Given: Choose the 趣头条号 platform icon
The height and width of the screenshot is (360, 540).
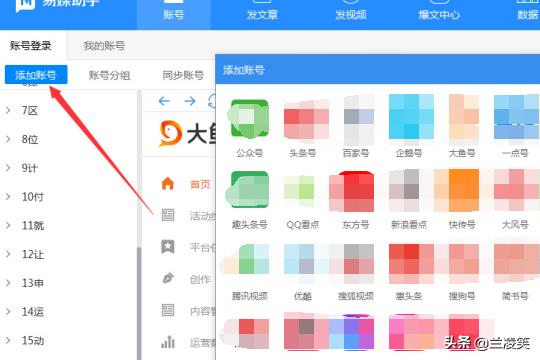Looking at the screenshot, I should pos(247,189).
